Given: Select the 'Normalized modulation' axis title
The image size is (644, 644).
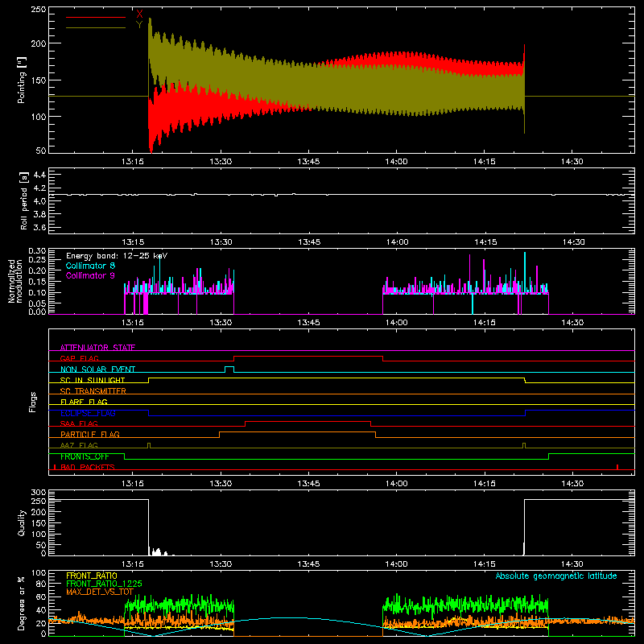Looking at the screenshot, I should tap(14, 281).
